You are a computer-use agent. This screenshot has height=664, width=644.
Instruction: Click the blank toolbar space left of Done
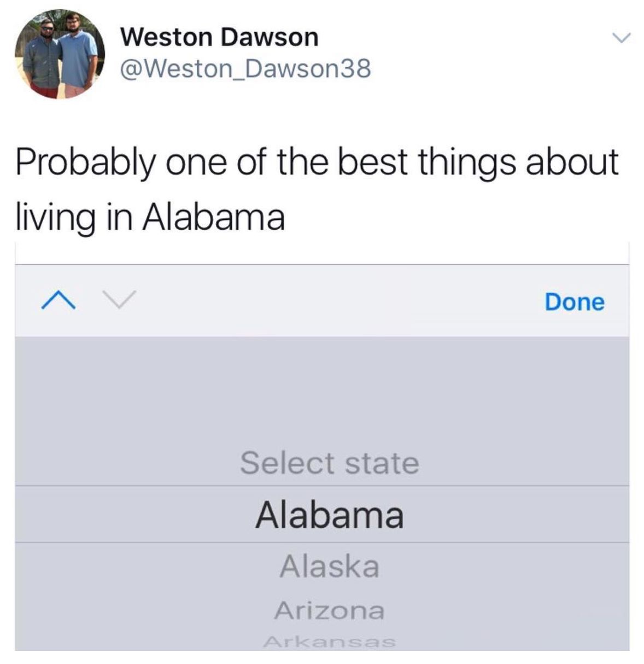tap(339, 301)
